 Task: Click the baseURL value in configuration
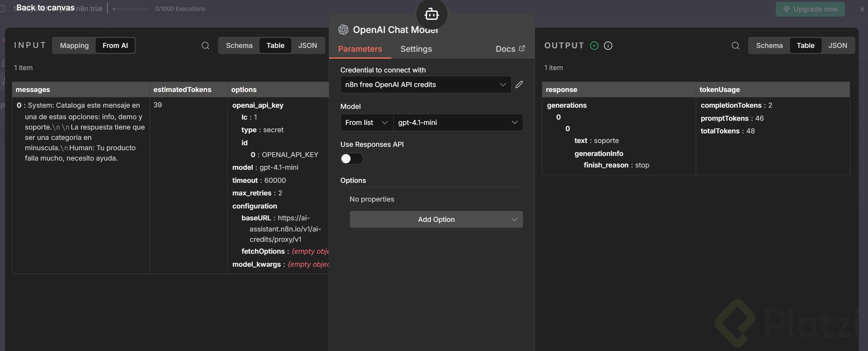click(x=285, y=229)
